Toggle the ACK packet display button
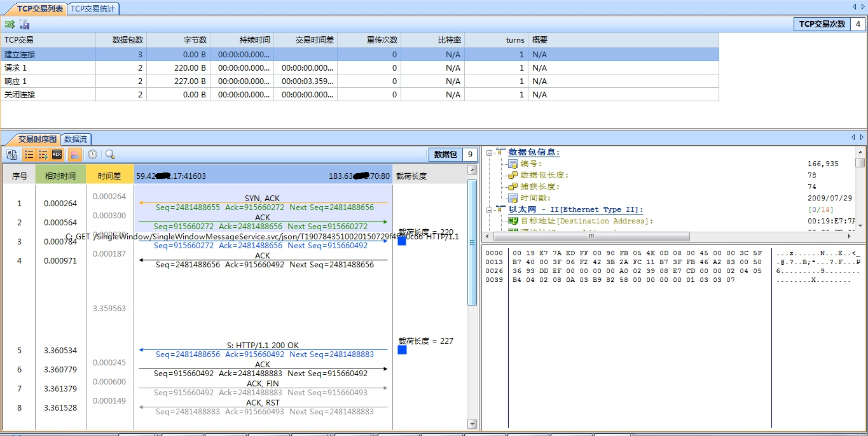Viewport: 868px width, 436px height. pyautogui.click(x=57, y=155)
